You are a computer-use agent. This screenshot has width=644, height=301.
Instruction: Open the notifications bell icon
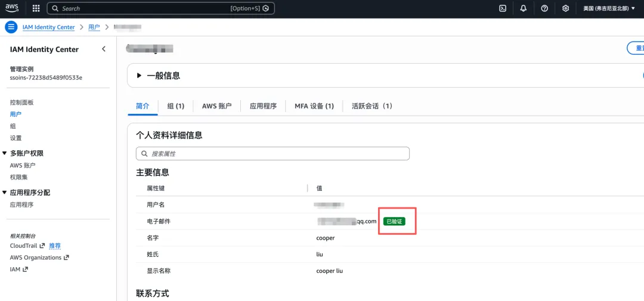(x=523, y=8)
